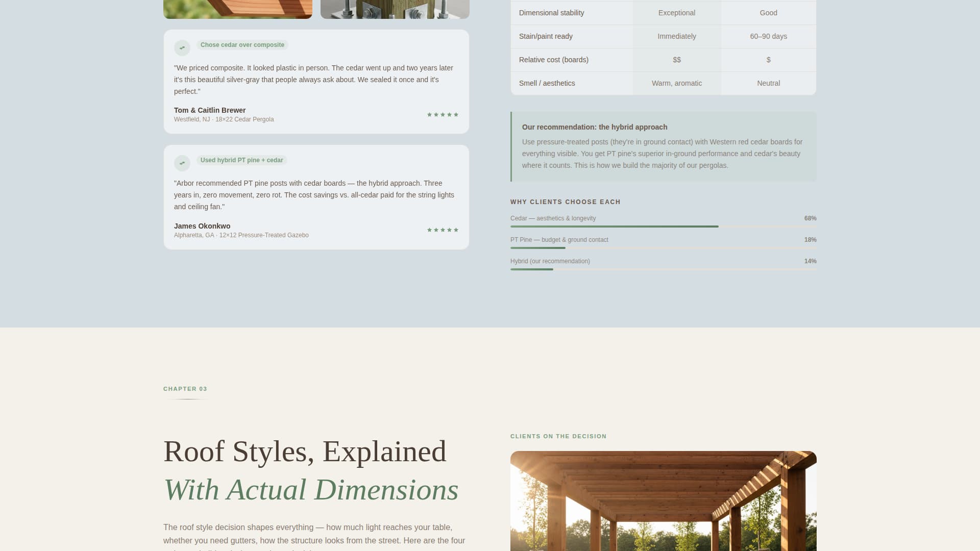Click the 'With Actual Dimensions' italic heading
The image size is (980, 551).
click(x=311, y=490)
